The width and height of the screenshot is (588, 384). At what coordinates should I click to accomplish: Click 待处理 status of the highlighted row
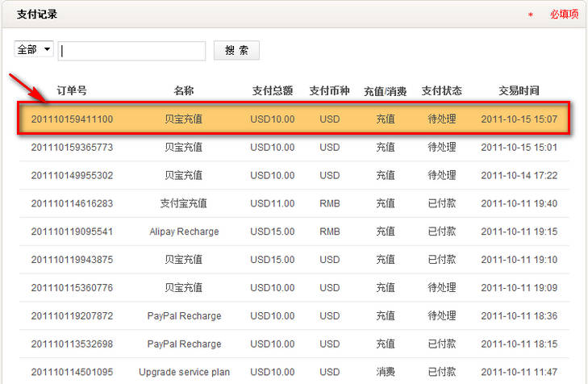point(441,119)
